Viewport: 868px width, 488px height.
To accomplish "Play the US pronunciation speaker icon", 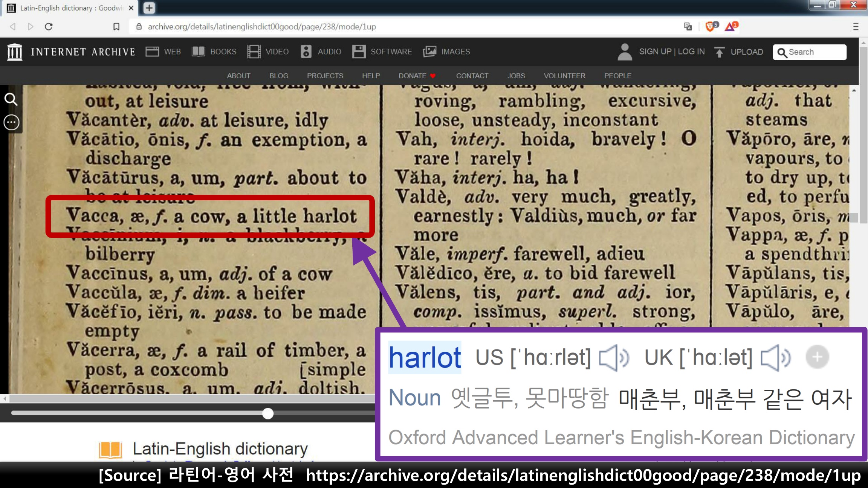I will (614, 358).
